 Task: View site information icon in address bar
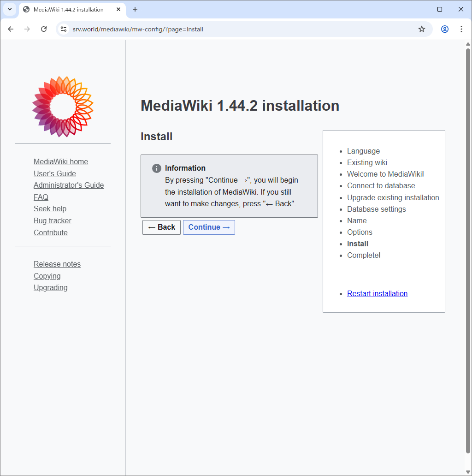tap(64, 29)
